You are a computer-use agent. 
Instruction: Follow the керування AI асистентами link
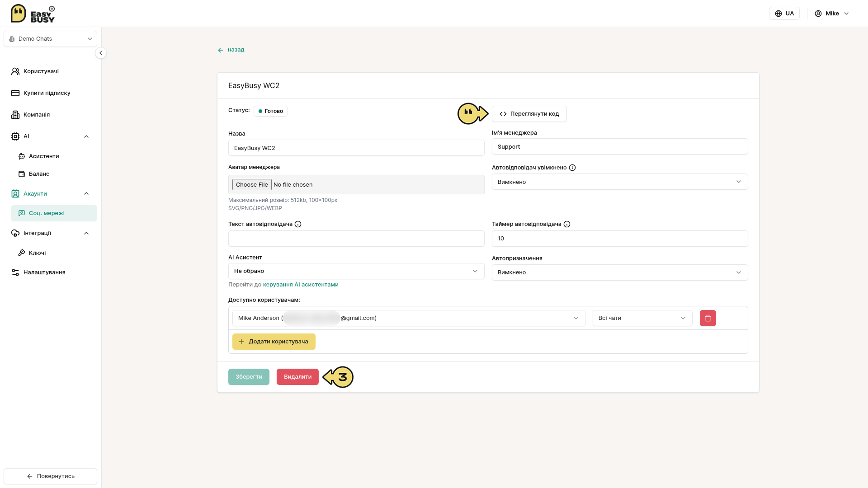coord(301,285)
